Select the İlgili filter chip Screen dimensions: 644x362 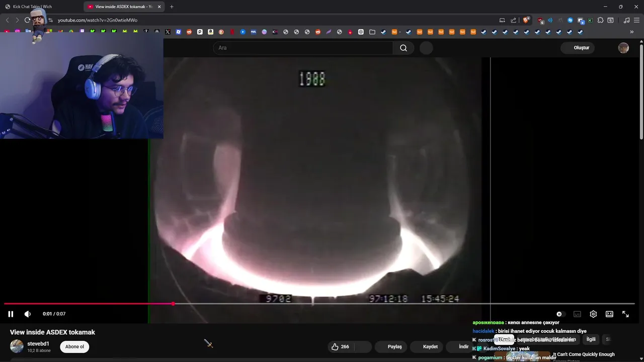pyautogui.click(x=591, y=339)
